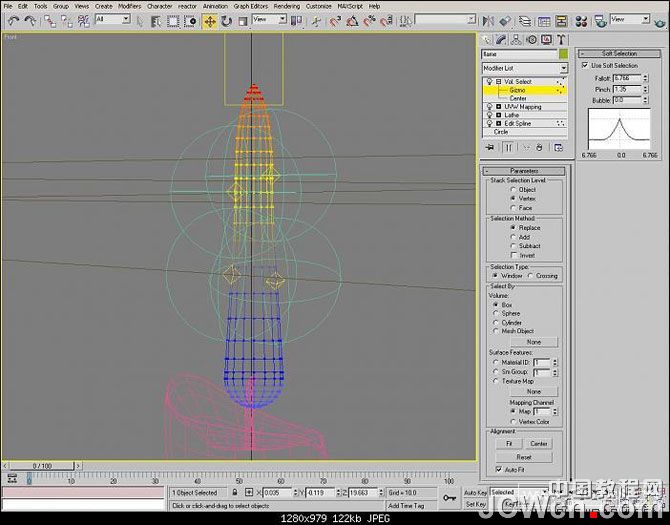Toggle the Auto Fit checkbox
Viewport: 670px width, 525px height.
[499, 469]
